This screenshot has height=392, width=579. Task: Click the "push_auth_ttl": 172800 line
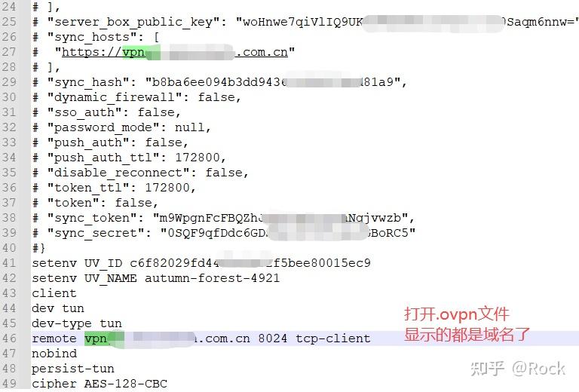click(x=129, y=158)
